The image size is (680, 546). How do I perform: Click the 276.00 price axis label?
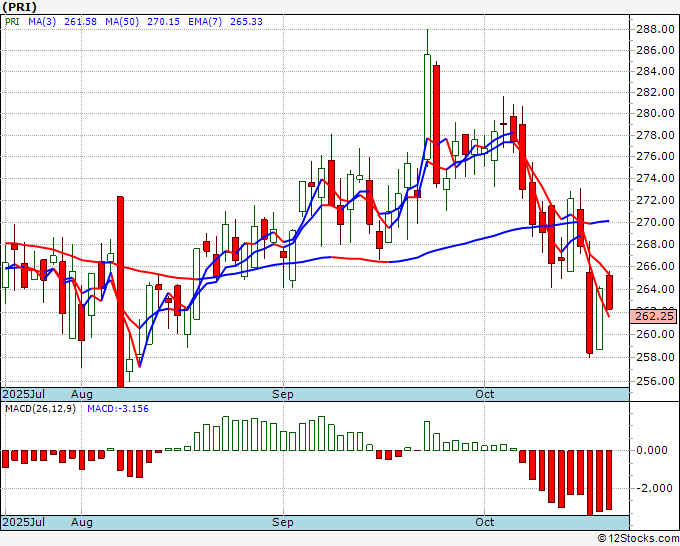655,156
